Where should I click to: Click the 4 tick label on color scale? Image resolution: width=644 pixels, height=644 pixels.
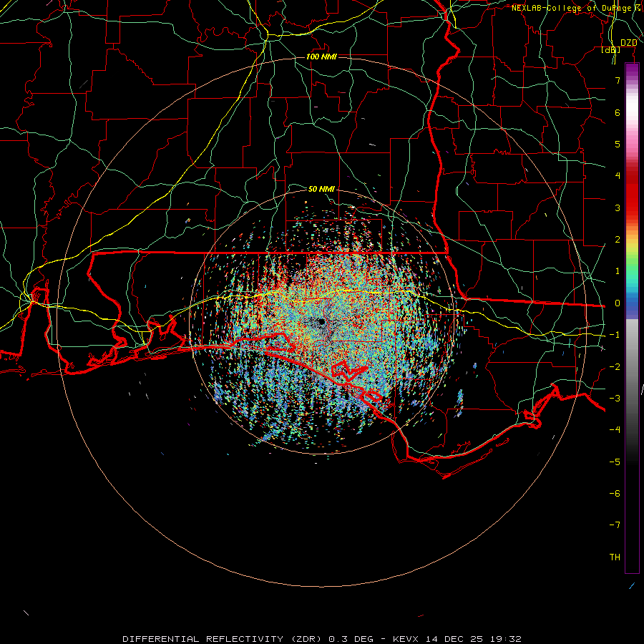tap(618, 176)
